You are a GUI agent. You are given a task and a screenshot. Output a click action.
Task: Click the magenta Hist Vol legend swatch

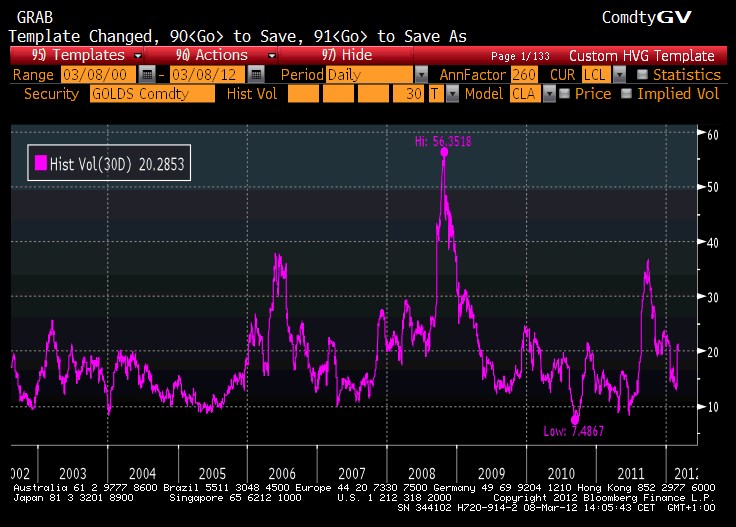[x=41, y=163]
